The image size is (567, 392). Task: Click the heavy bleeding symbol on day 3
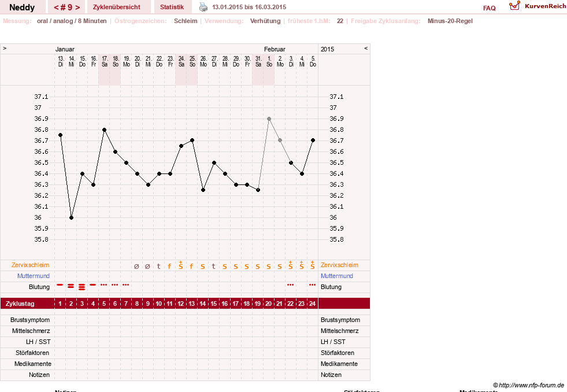click(81, 287)
